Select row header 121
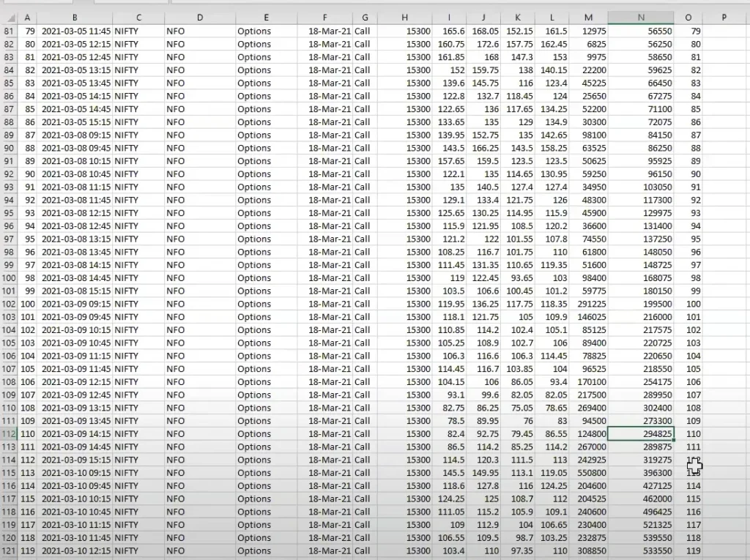The height and width of the screenshot is (560, 750). (9, 551)
